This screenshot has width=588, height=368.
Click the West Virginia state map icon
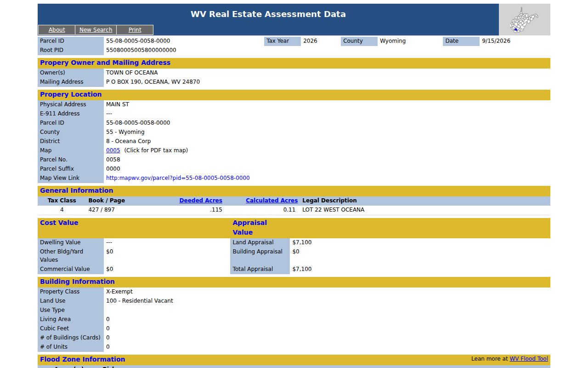click(x=524, y=20)
